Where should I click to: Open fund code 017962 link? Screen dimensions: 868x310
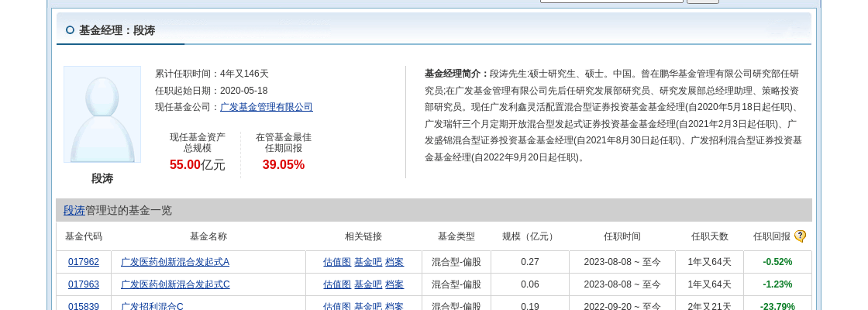[84, 262]
